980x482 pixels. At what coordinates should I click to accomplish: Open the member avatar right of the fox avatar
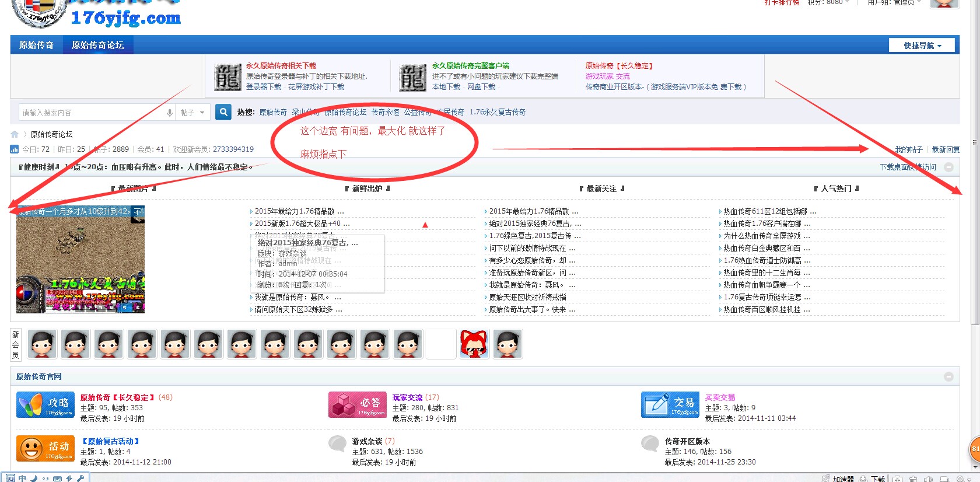tap(508, 344)
